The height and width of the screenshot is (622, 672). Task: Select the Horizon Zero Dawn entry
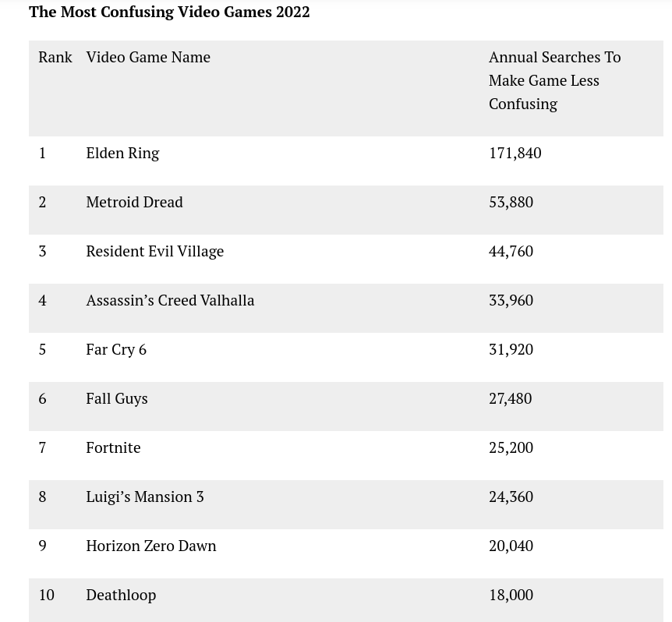pyautogui.click(x=151, y=546)
